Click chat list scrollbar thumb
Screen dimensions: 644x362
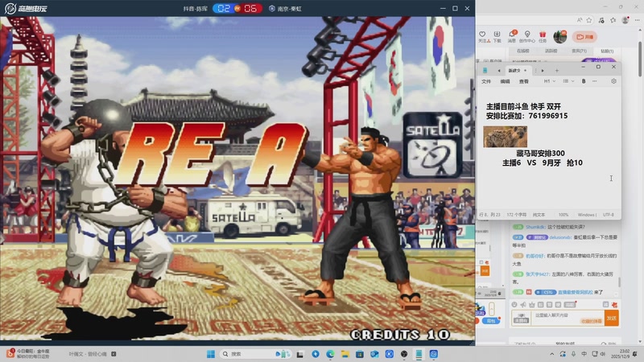[x=619, y=282]
